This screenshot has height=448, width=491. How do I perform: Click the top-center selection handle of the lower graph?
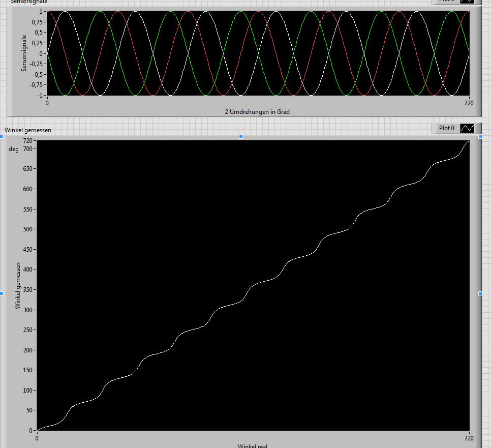(x=241, y=137)
